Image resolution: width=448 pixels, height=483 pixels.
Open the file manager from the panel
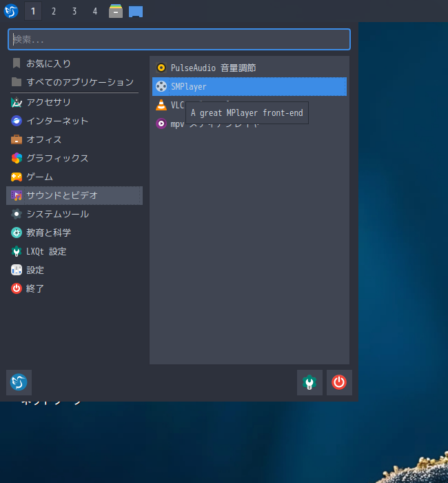tap(116, 11)
